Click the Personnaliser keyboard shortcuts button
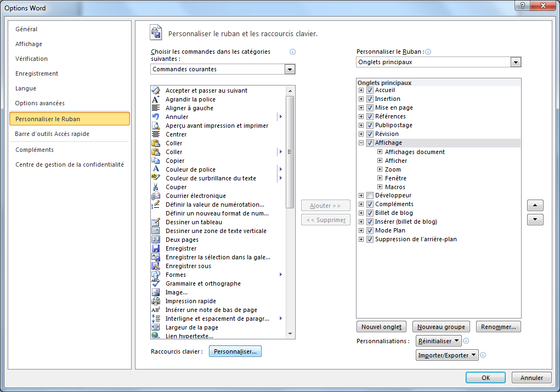The height and width of the screenshot is (392, 560). coord(235,351)
